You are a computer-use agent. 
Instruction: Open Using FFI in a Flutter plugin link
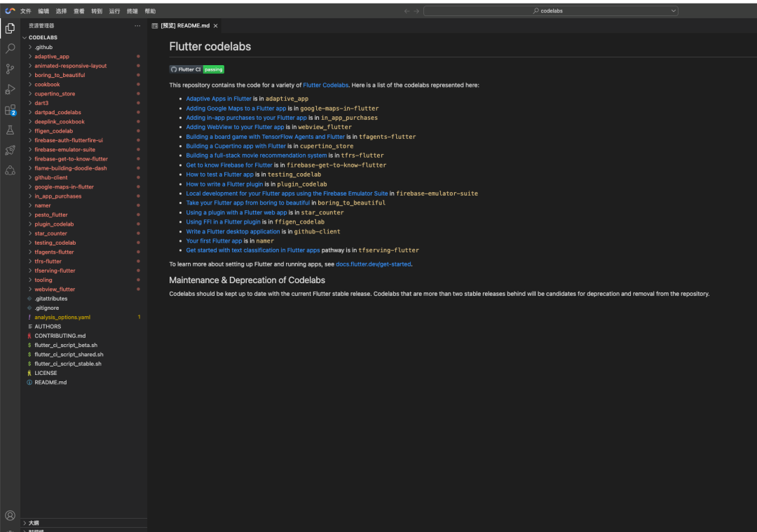coord(223,222)
